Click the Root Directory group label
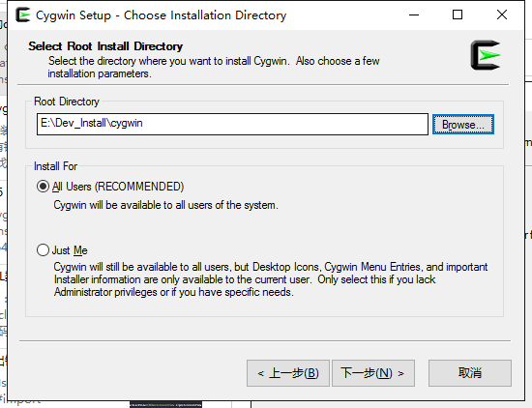This screenshot has height=408, width=532. [x=67, y=102]
